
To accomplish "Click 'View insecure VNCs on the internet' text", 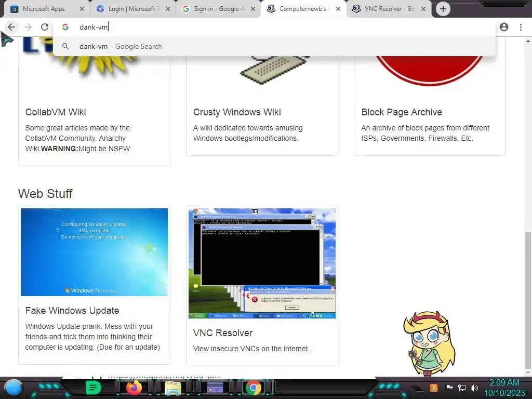I will [251, 349].
